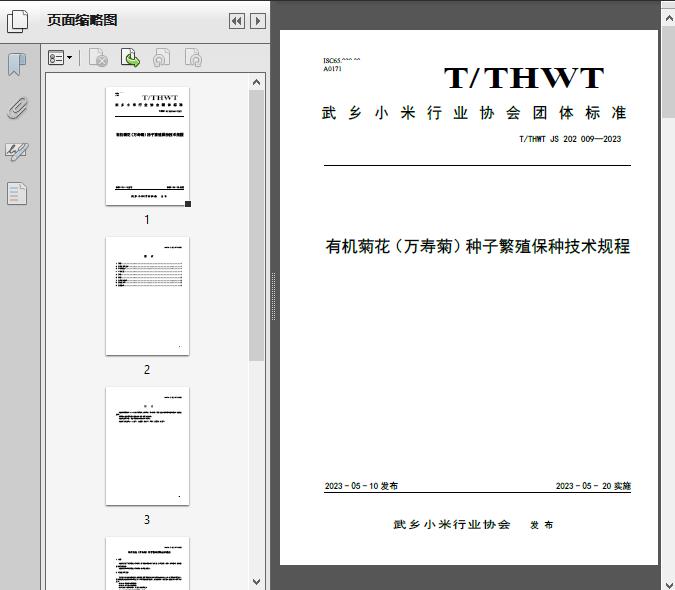Viewport: 675px width, 590px height.
Task: Click thumbnail panel scroll down arrow
Action: coord(257,582)
